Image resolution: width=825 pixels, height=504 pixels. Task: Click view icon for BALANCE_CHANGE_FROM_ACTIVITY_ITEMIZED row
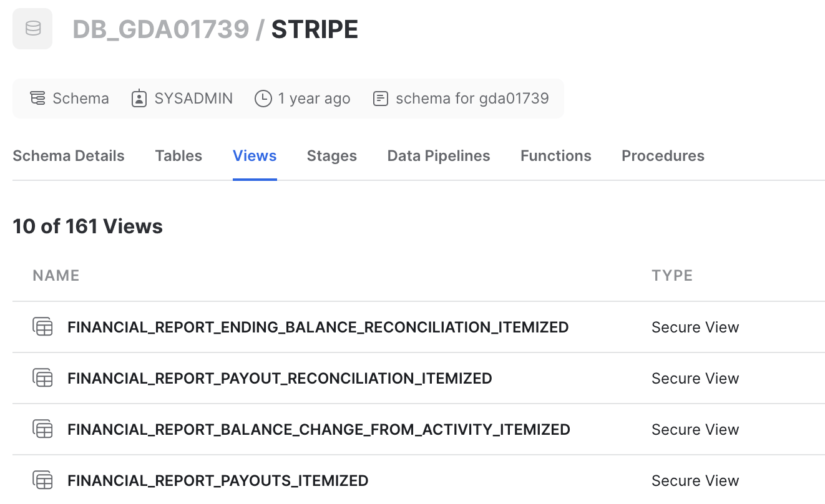tap(42, 429)
